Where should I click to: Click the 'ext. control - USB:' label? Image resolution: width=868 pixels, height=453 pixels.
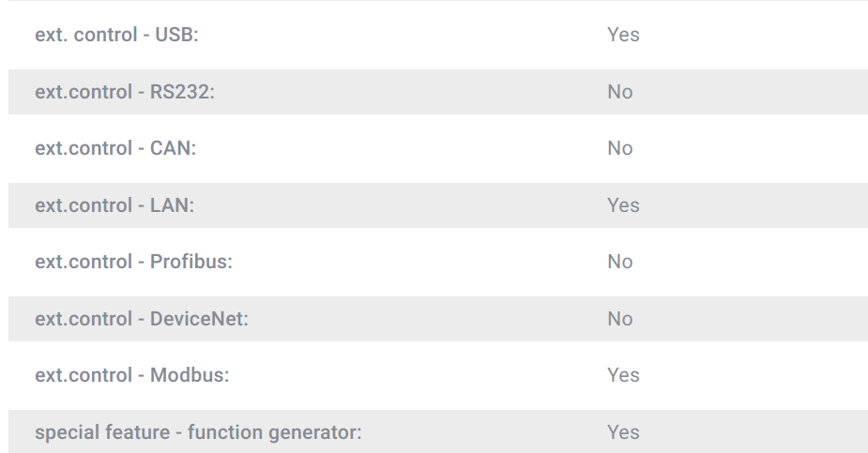pyautogui.click(x=116, y=35)
